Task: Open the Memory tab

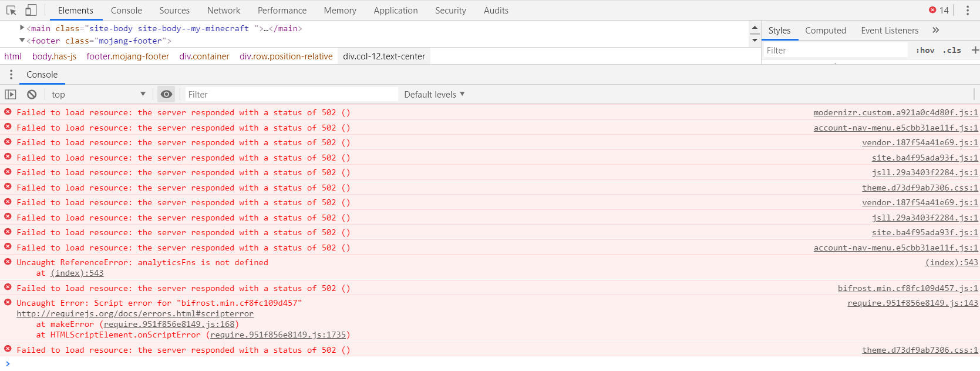Action: [340, 11]
